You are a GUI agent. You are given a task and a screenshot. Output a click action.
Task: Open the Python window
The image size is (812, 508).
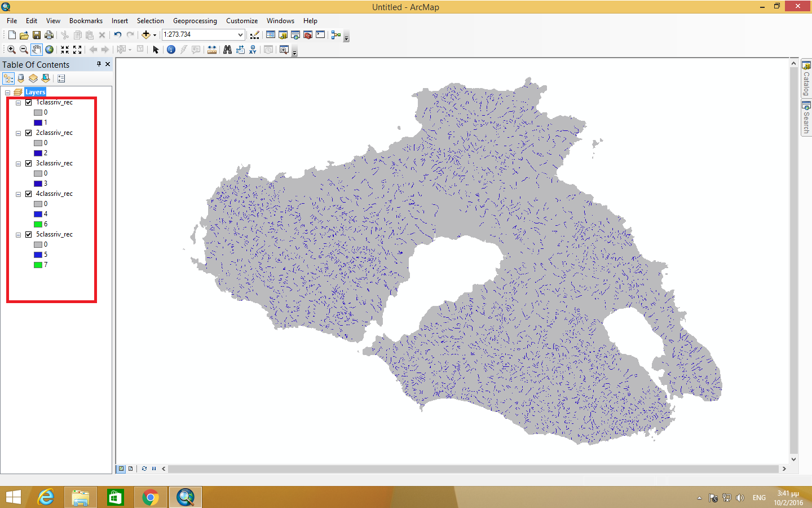[x=320, y=35]
